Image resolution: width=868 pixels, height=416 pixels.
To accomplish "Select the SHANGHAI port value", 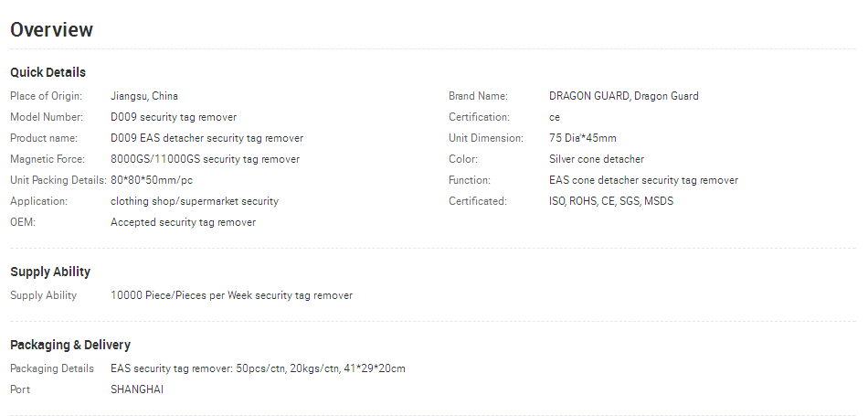I will [x=137, y=389].
